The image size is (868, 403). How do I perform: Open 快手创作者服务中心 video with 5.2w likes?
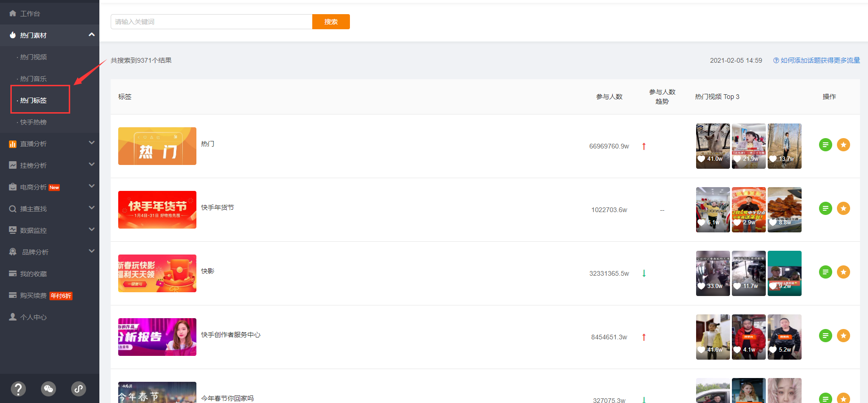[x=785, y=337]
